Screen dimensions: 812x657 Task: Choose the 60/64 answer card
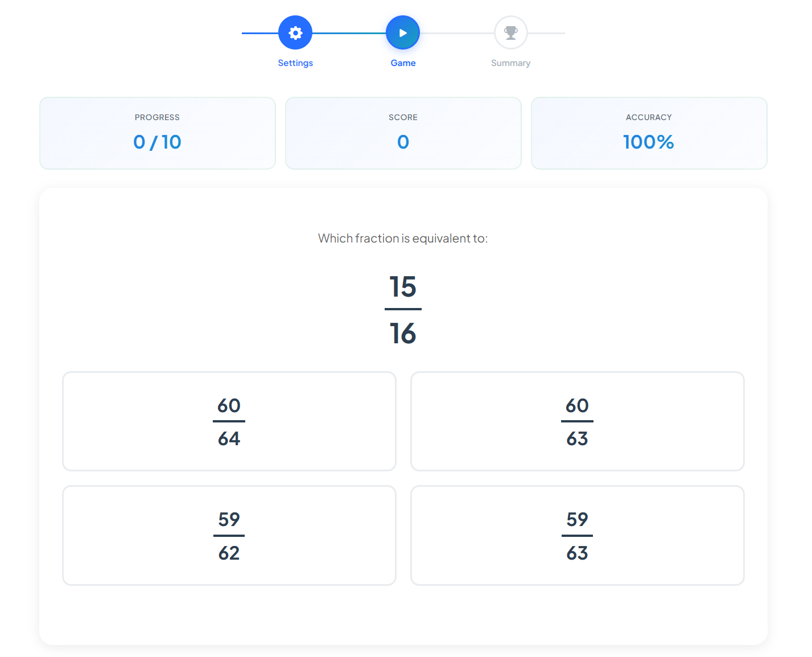point(229,421)
